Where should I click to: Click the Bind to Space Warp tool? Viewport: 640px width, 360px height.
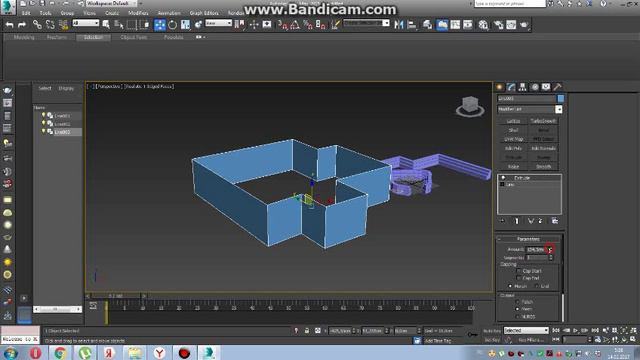[x=63, y=25]
